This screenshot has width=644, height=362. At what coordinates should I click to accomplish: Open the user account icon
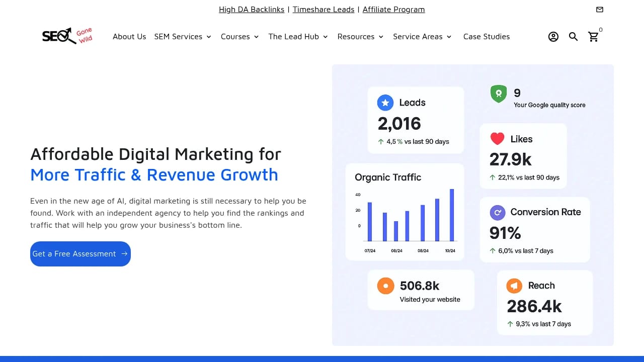pos(553,36)
